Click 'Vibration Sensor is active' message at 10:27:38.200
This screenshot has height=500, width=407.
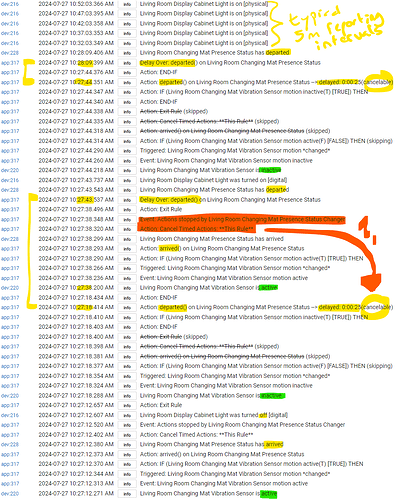[209, 288]
